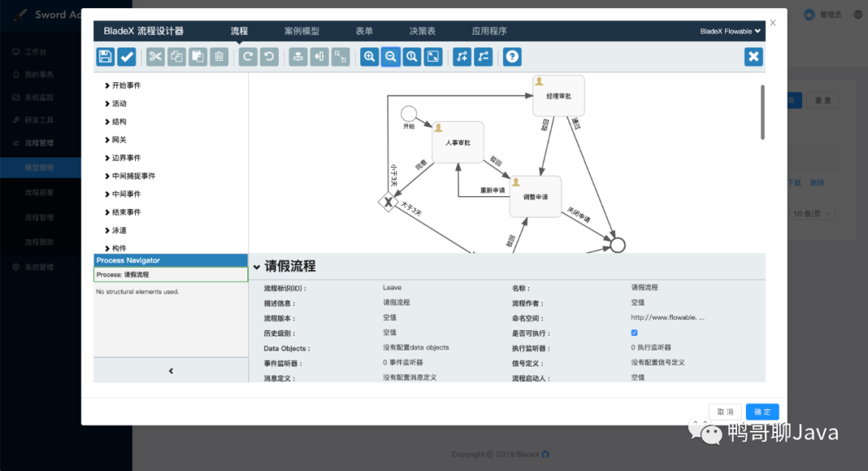Delete the selected element with the trash icon
This screenshot has width=868, height=471.
219,56
